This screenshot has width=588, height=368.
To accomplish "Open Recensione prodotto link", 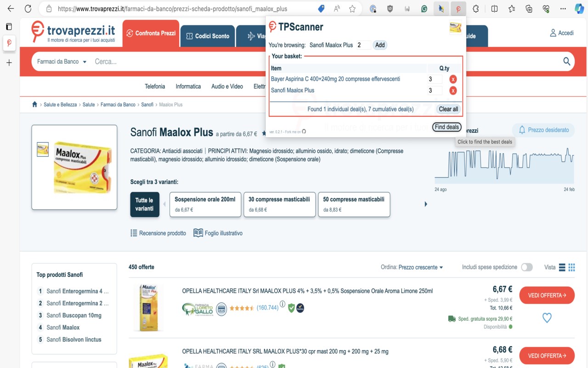I will [x=158, y=233].
